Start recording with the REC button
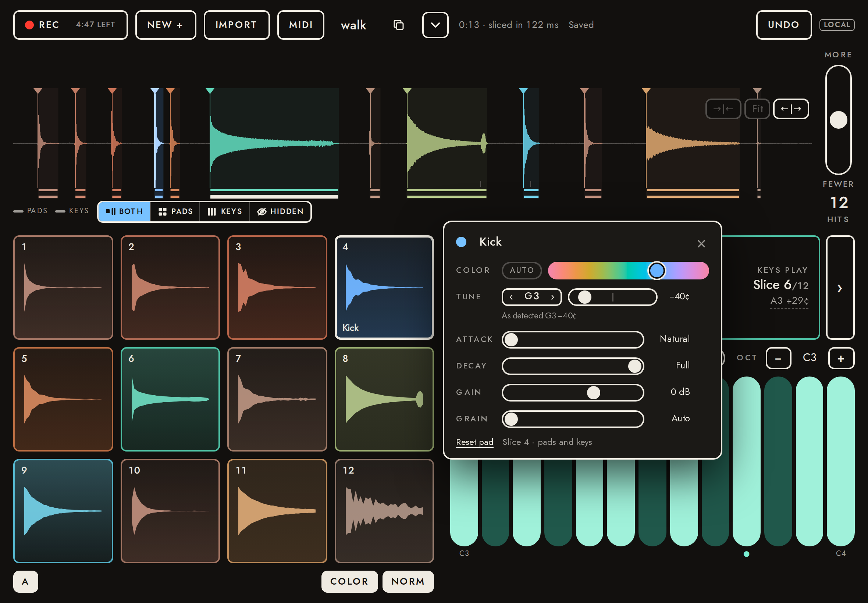Viewport: 868px width, 603px height. (x=70, y=25)
